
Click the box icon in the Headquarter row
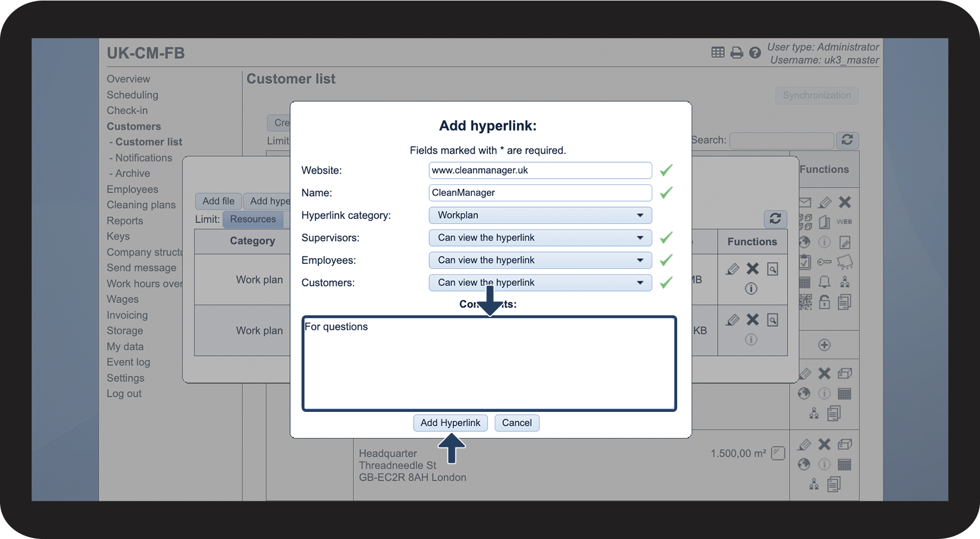[845, 444]
